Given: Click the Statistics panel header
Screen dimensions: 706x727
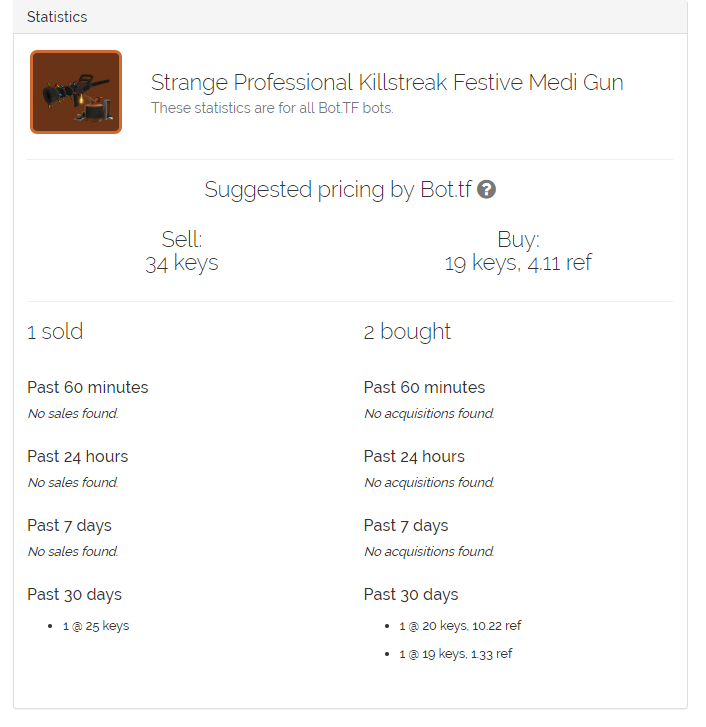Looking at the screenshot, I should (x=57, y=17).
